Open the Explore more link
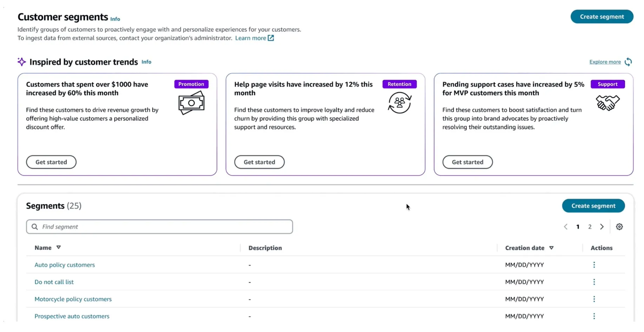This screenshot has width=644, height=332. click(x=605, y=62)
